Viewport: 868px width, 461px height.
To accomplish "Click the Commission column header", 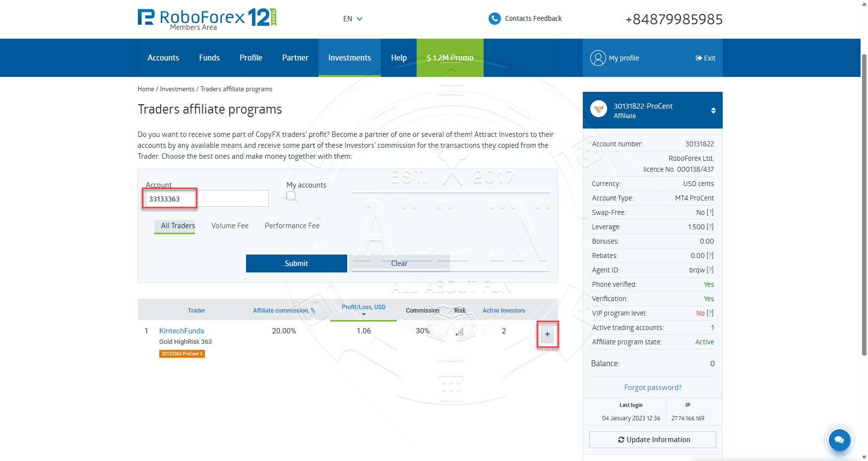I will (x=423, y=311).
